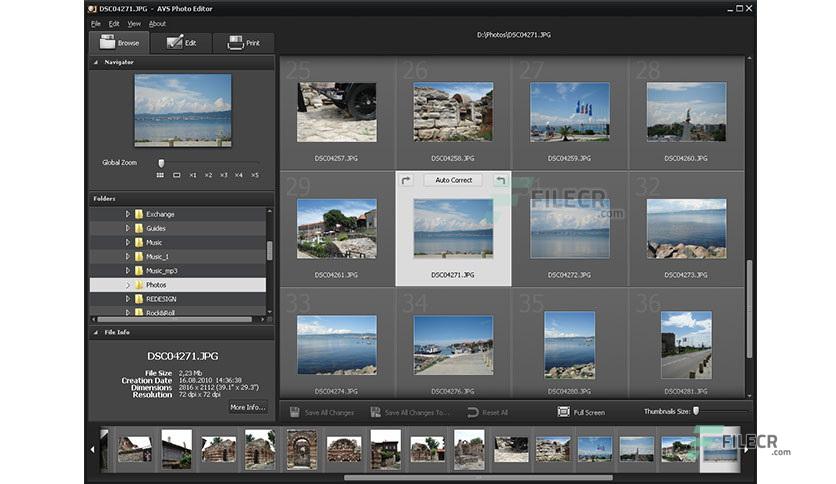
Task: Select thumbnail DSC04280.JPG
Action: click(569, 345)
